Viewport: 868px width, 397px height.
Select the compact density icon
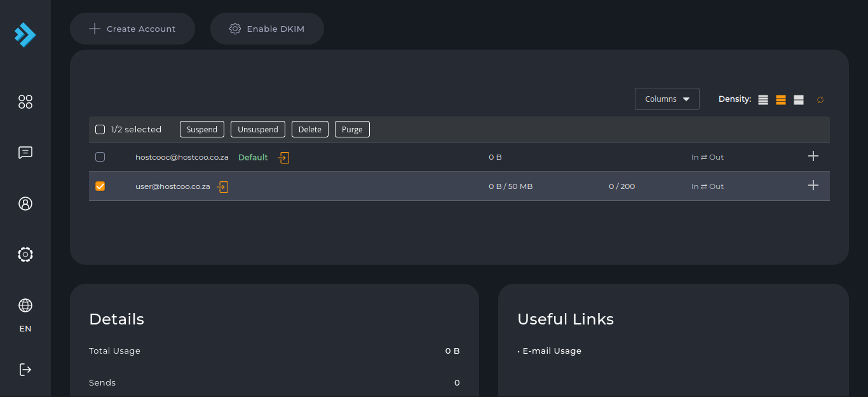[763, 100]
